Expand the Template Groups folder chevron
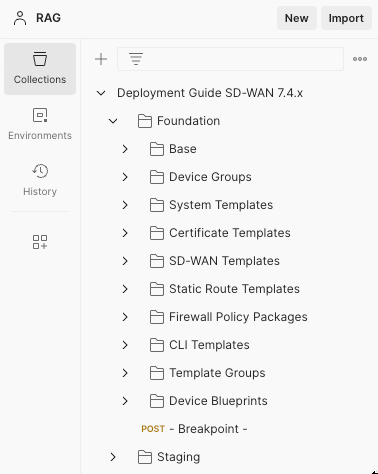 pyautogui.click(x=125, y=373)
